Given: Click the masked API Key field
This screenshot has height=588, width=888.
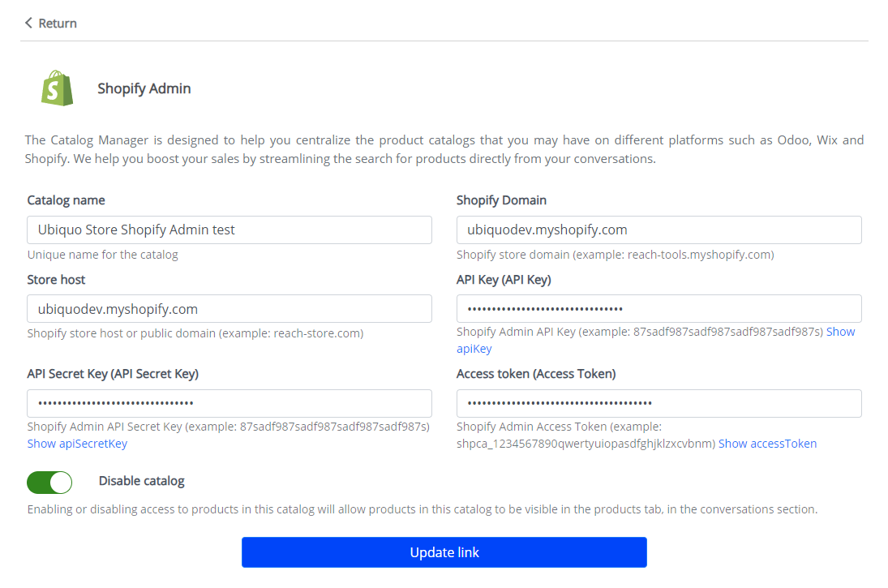Looking at the screenshot, I should click(658, 309).
